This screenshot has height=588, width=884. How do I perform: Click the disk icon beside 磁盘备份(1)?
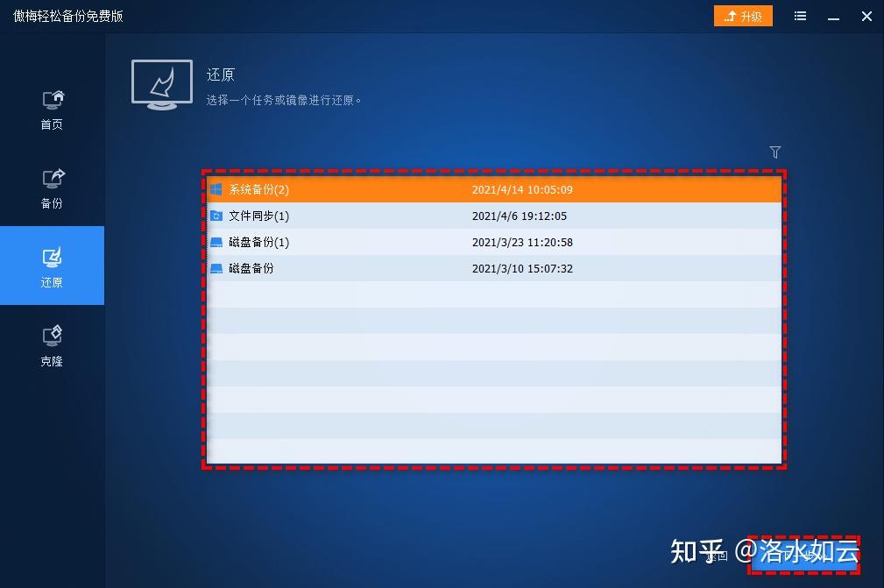(x=216, y=242)
